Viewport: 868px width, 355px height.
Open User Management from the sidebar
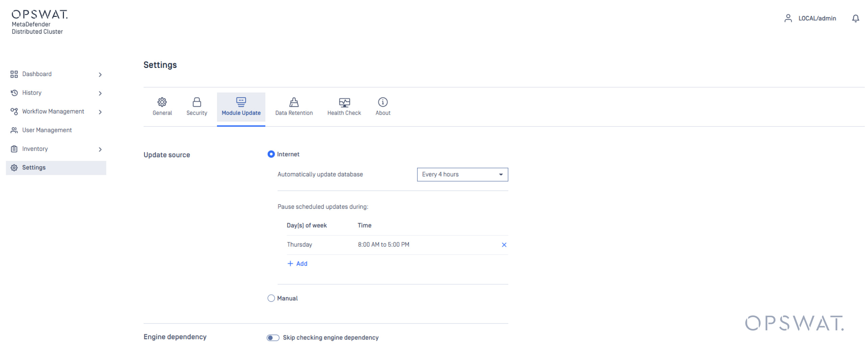click(14, 130)
